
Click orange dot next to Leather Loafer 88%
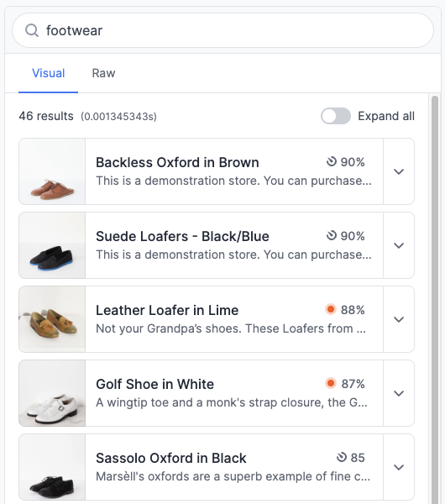tap(330, 309)
